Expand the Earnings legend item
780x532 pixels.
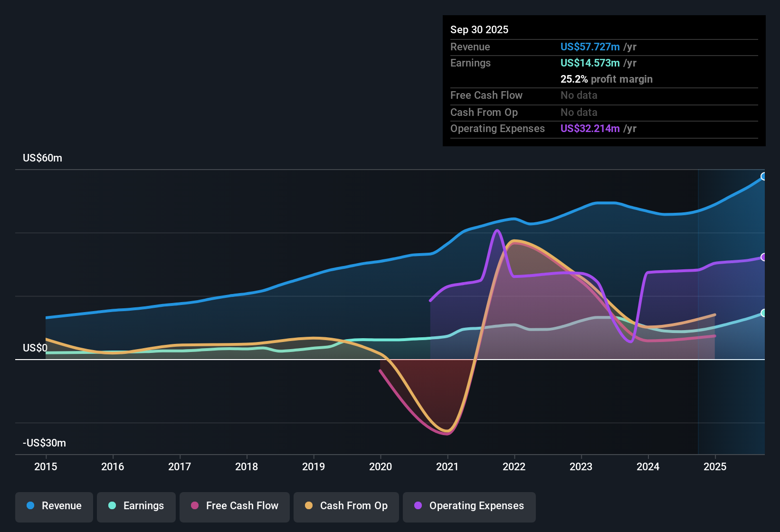[136, 506]
